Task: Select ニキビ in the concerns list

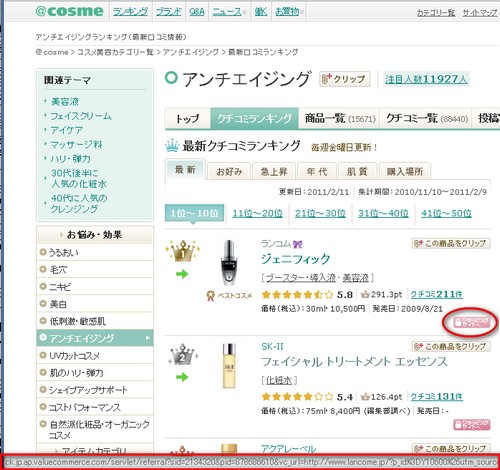Action: 95,287
